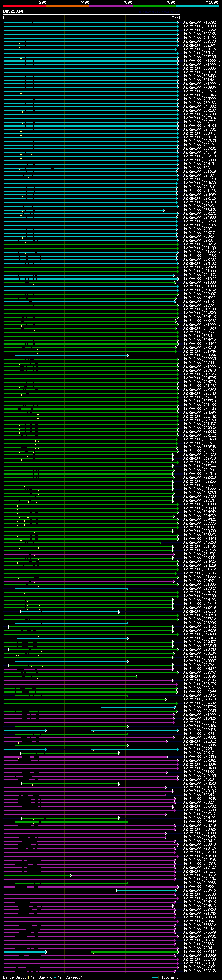Select hit label UniRef100_B9HC18
The image size is (222, 980).
(199, 72)
